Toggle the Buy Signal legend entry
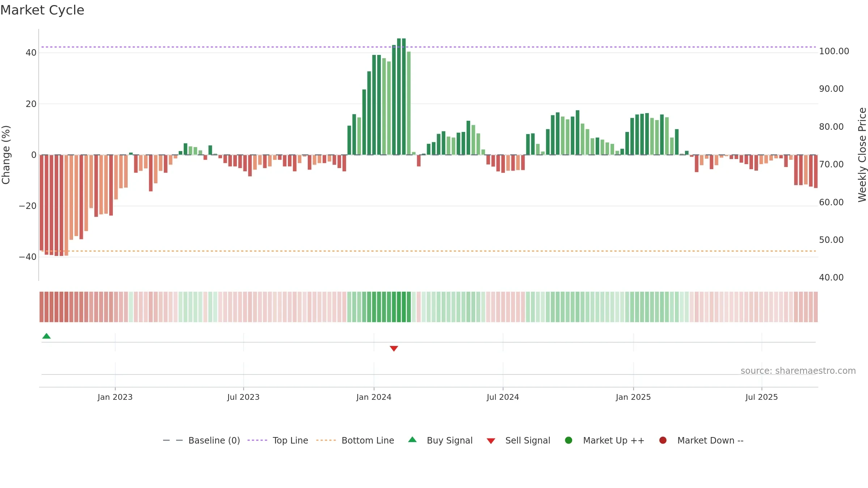Viewport: 868px width, 488px height. [440, 440]
